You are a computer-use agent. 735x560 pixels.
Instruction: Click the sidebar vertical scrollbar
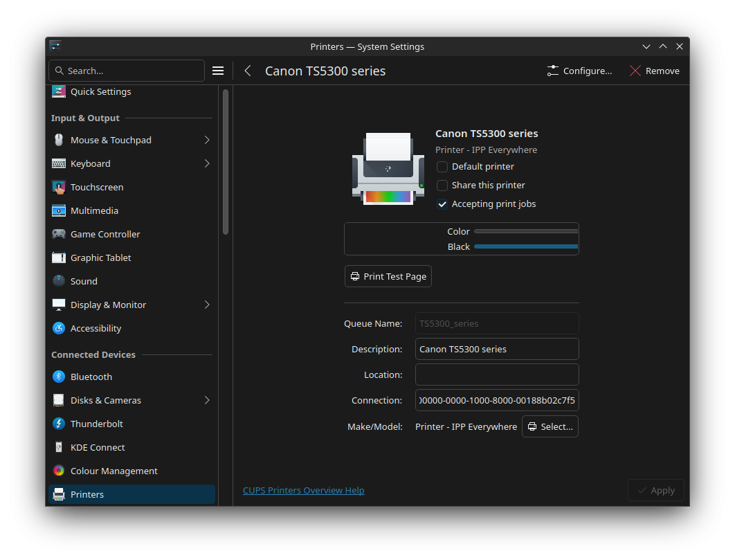tap(226, 162)
